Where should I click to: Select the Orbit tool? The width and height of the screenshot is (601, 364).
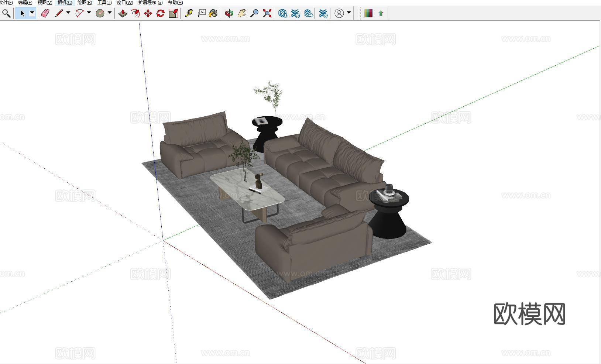pos(229,14)
